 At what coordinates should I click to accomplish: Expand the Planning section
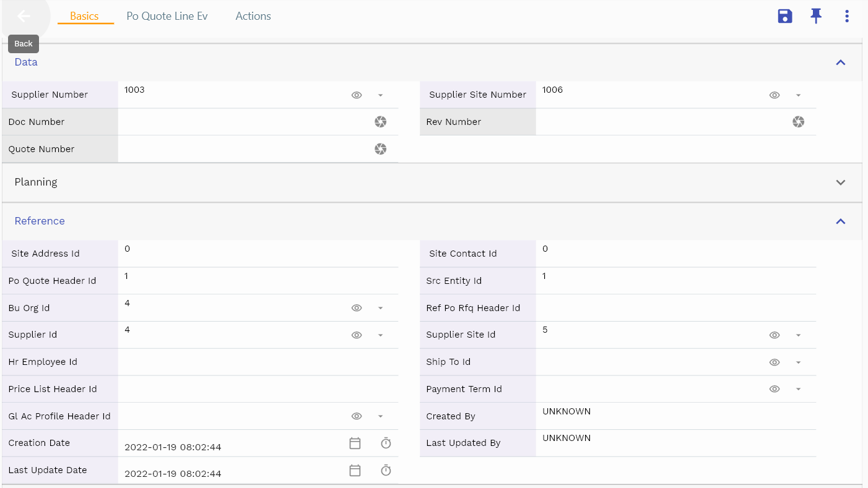tap(840, 182)
